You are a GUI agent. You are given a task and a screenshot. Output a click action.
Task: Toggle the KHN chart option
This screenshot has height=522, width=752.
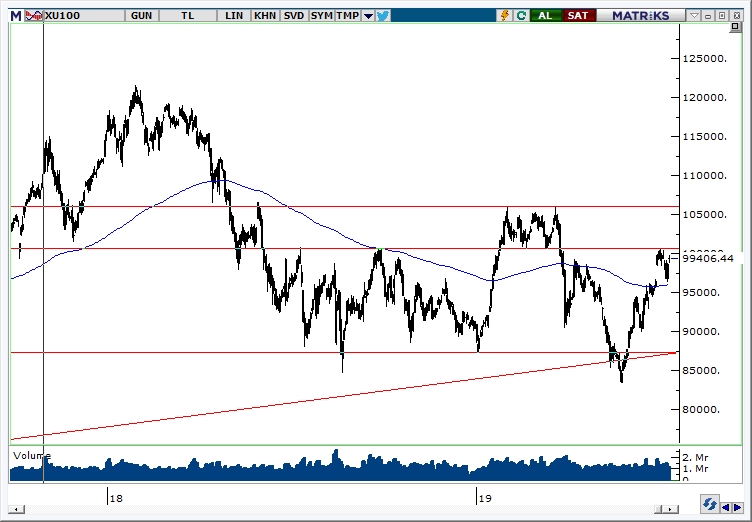(265, 16)
